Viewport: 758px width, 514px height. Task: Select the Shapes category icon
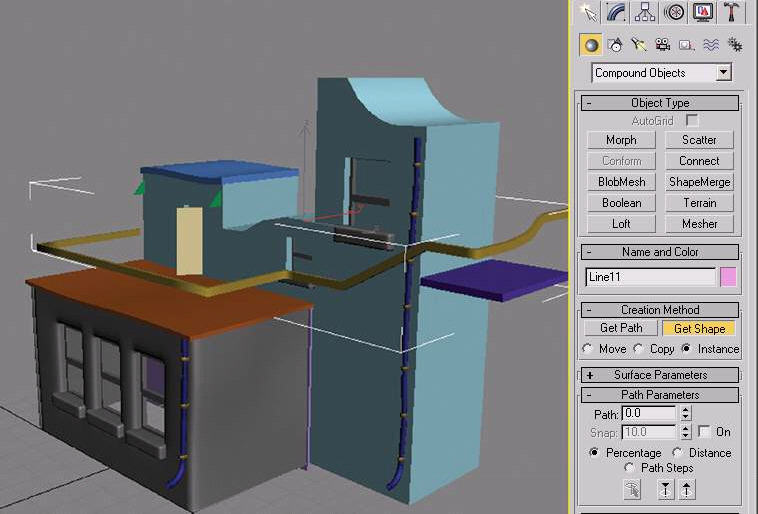pos(615,45)
